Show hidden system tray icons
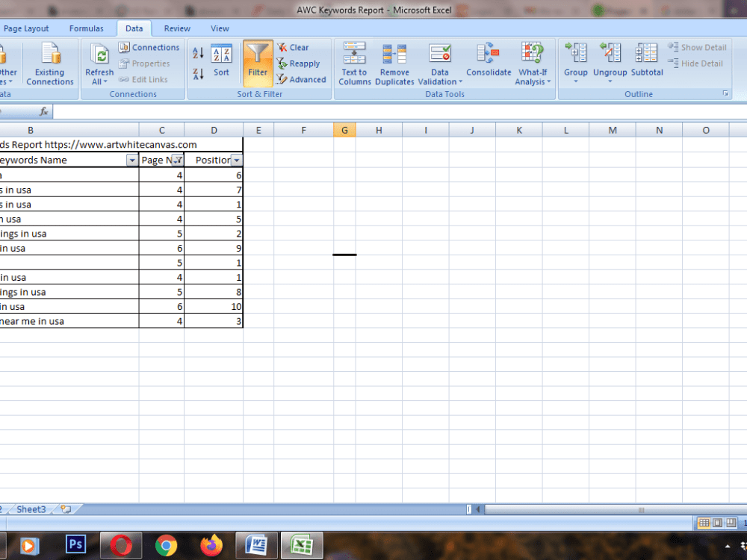This screenshot has height=560, width=747. (x=728, y=547)
